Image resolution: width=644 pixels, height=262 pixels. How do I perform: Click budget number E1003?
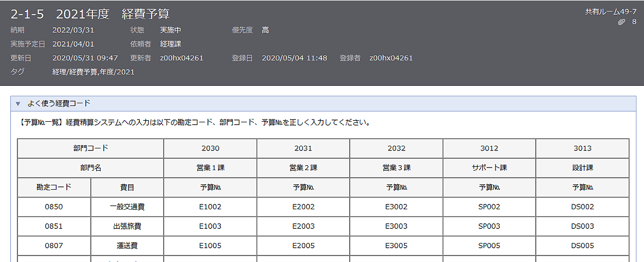coord(210,226)
